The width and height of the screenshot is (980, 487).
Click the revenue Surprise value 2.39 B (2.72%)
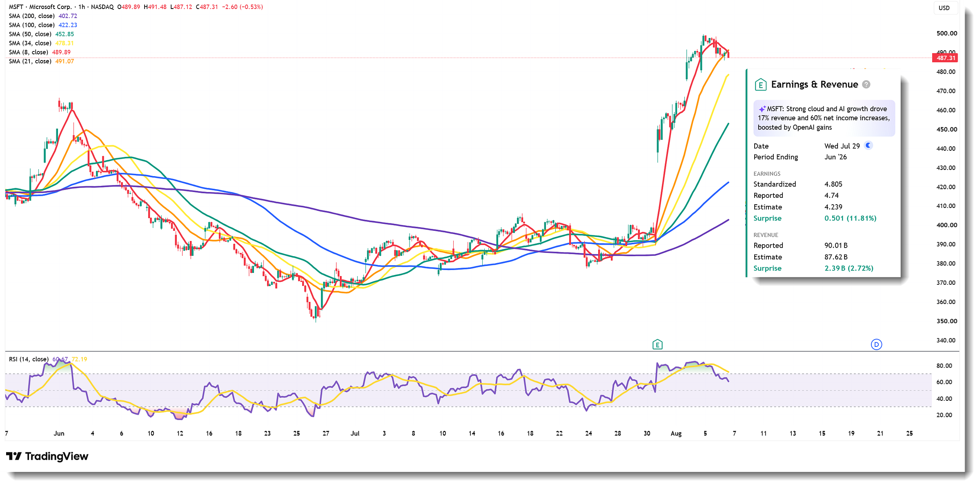[x=849, y=268]
